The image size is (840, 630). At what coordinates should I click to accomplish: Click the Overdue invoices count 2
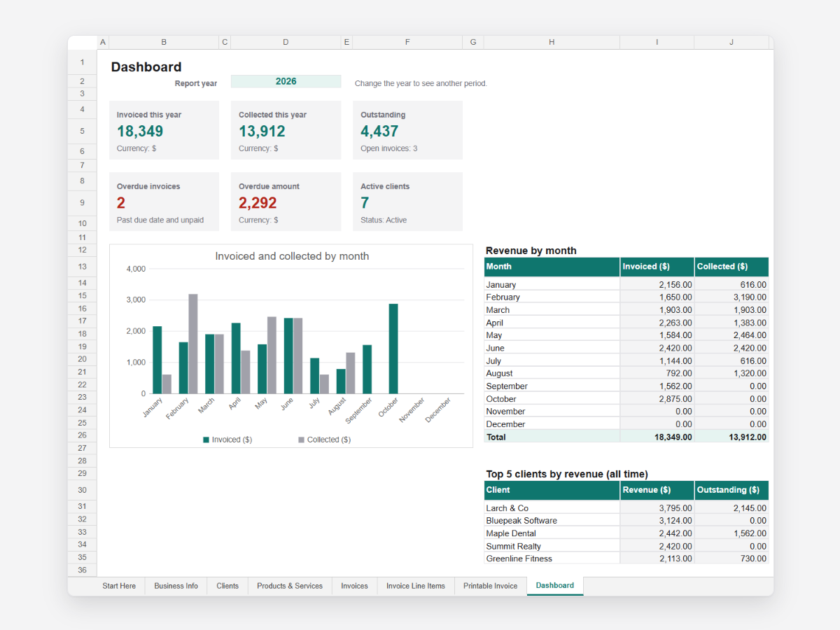(x=121, y=203)
